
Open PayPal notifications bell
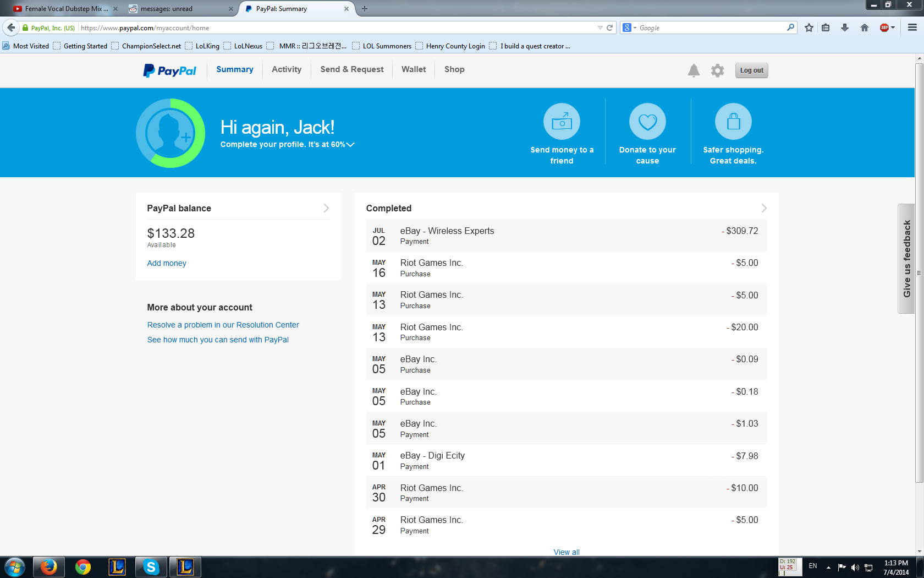click(x=694, y=70)
